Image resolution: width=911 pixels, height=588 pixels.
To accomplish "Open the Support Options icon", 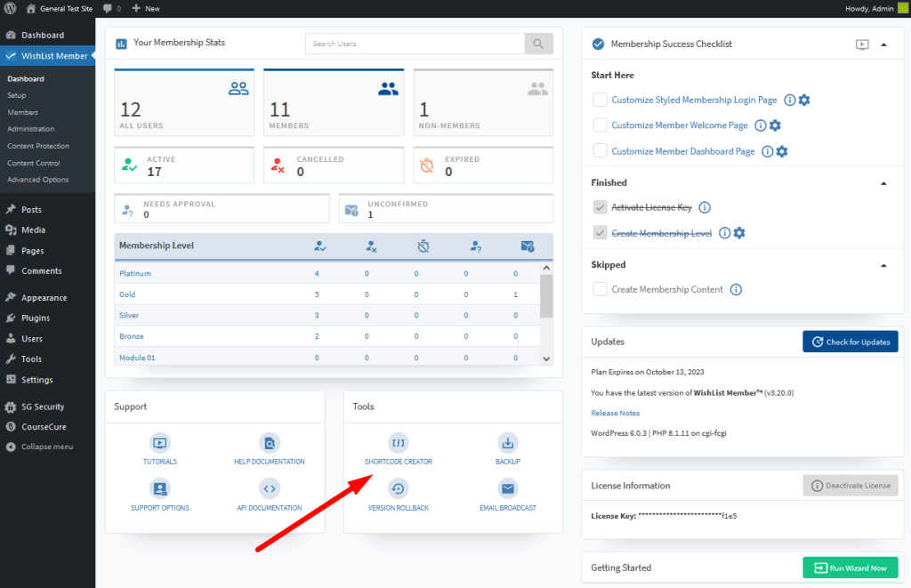I will point(160,488).
